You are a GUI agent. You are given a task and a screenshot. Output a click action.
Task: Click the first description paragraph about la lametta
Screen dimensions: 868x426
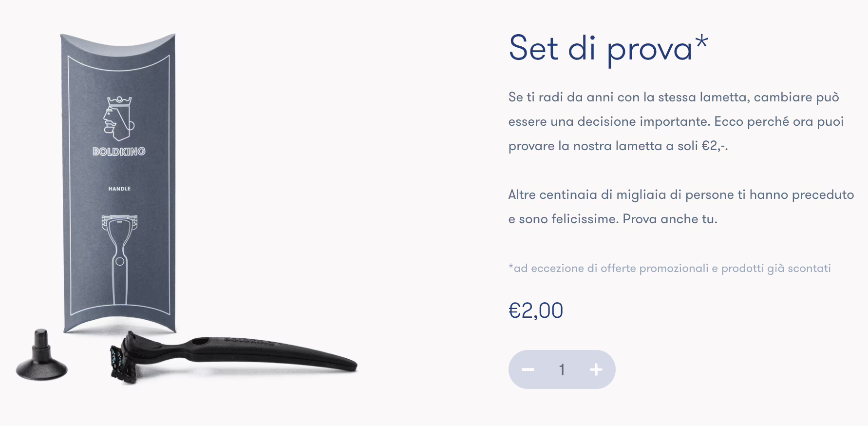click(x=672, y=121)
